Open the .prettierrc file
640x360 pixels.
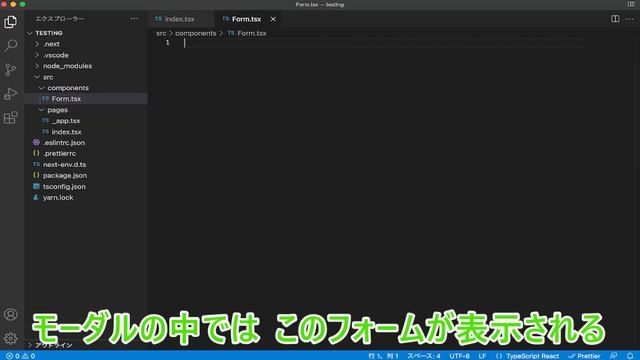pyautogui.click(x=86, y=153)
